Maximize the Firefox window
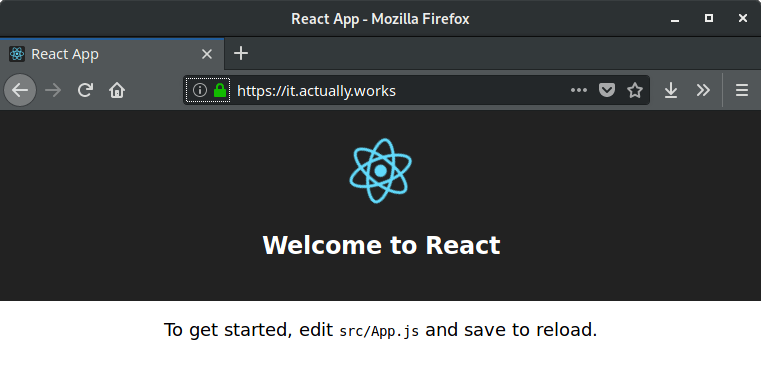The image size is (761, 389). click(709, 18)
